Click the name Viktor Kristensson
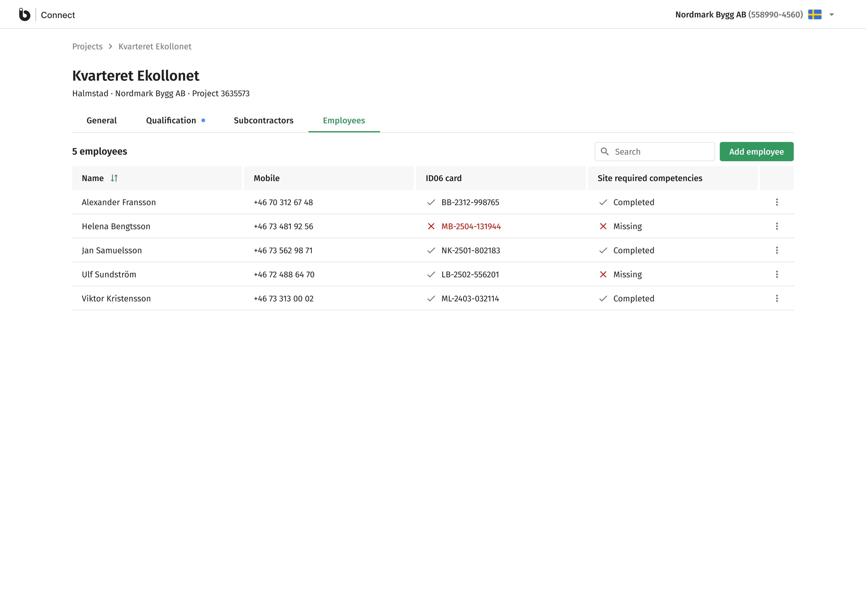This screenshot has width=866, height=616. 116,298
